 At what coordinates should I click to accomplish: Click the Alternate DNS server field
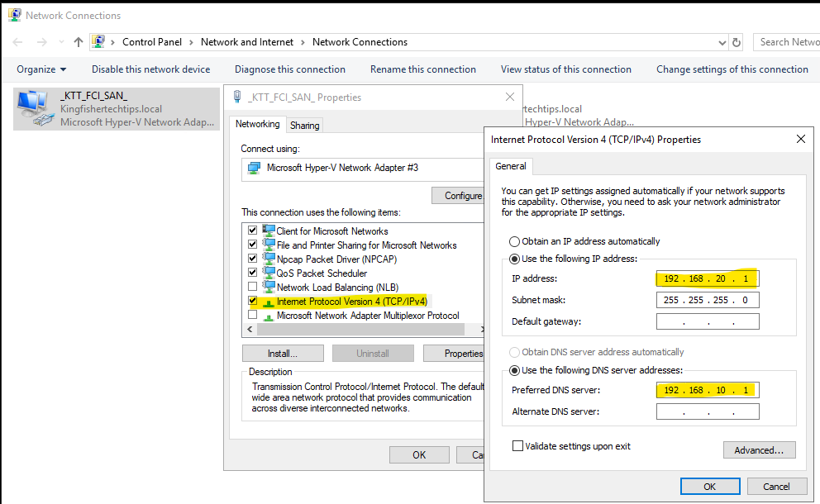point(708,411)
